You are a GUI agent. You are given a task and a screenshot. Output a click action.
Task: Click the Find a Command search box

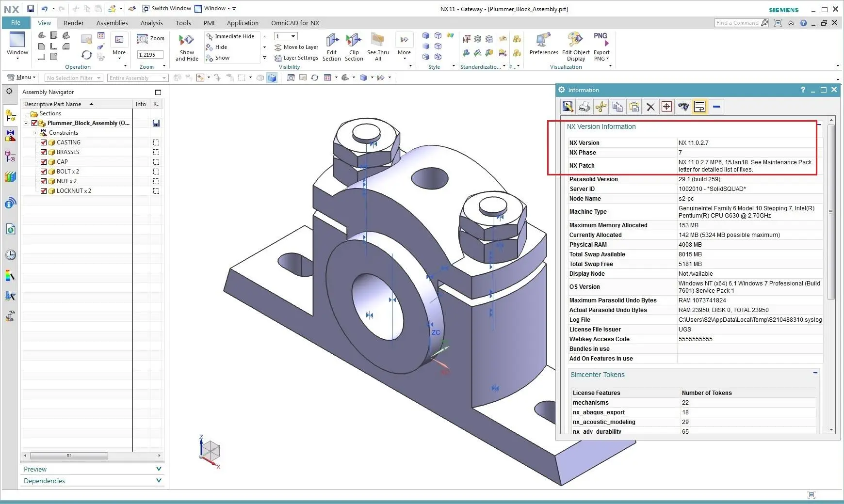pos(742,23)
